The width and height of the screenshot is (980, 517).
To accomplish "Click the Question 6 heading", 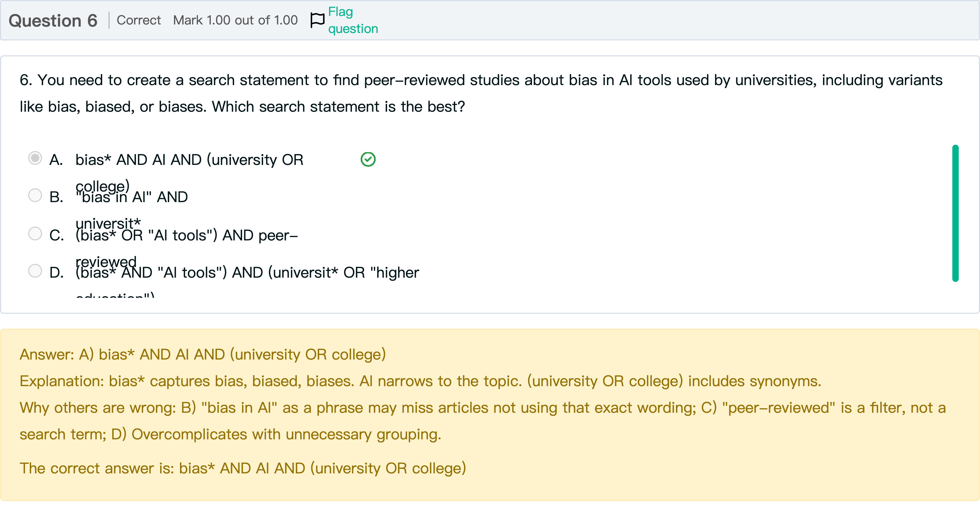I will pyautogui.click(x=53, y=20).
